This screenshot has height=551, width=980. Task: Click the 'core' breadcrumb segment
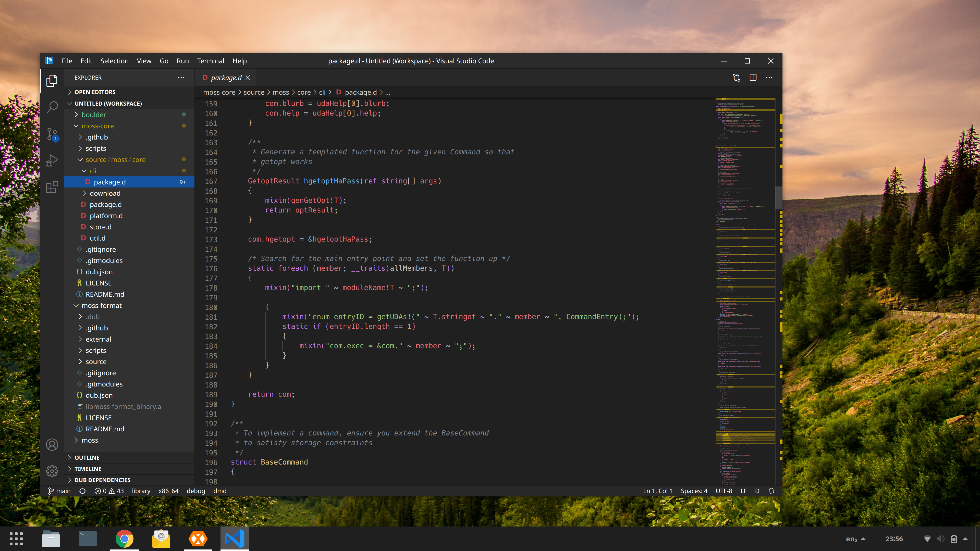click(304, 92)
